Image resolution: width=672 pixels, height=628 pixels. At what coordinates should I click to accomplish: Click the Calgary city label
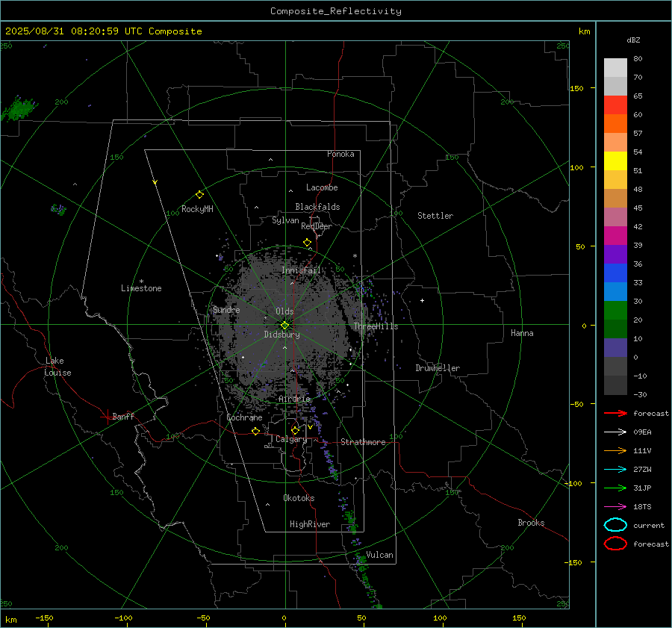(291, 439)
